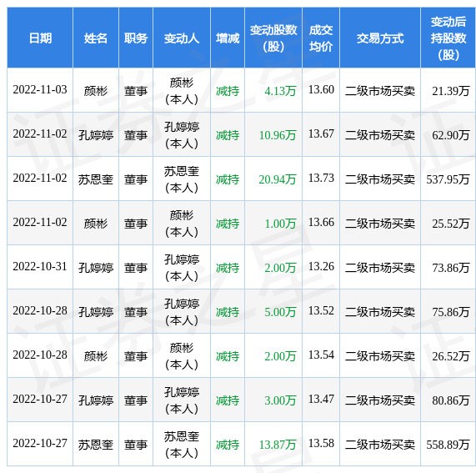Viewport: 476px width, 473px height.
Task: Select the holdings value 73.86万
Action: coord(451,268)
